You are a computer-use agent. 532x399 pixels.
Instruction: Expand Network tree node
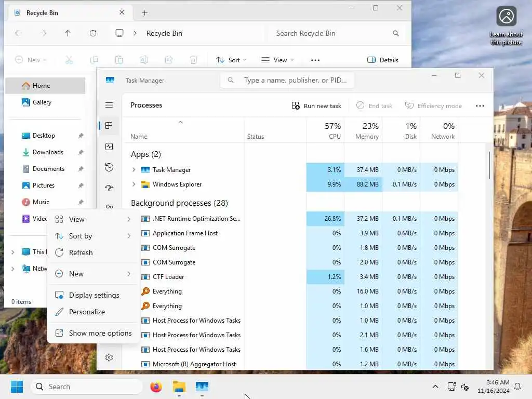point(13,269)
